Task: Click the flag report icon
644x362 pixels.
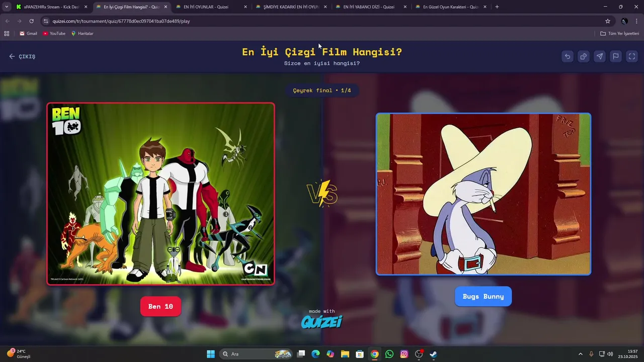Action: click(x=616, y=56)
